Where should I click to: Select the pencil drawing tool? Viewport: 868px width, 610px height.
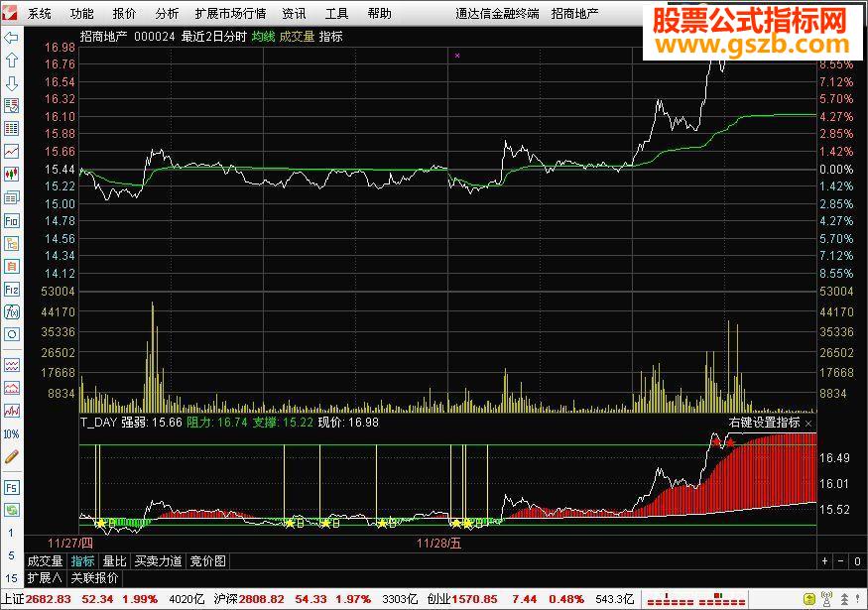click(x=11, y=456)
